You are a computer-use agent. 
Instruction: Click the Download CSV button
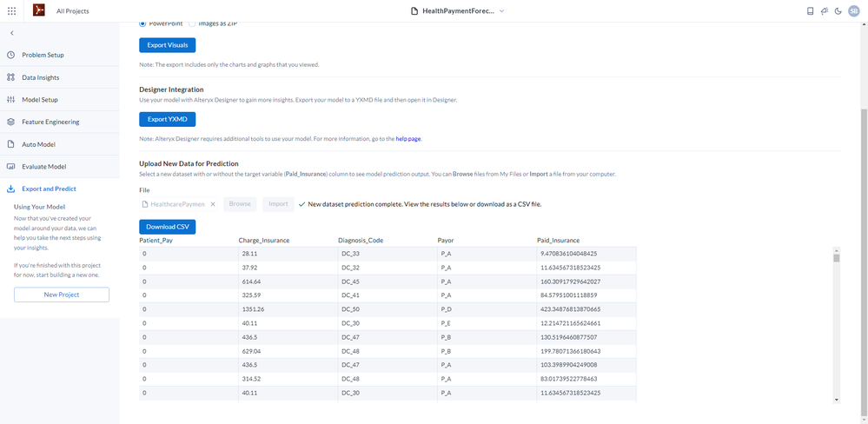click(x=167, y=227)
